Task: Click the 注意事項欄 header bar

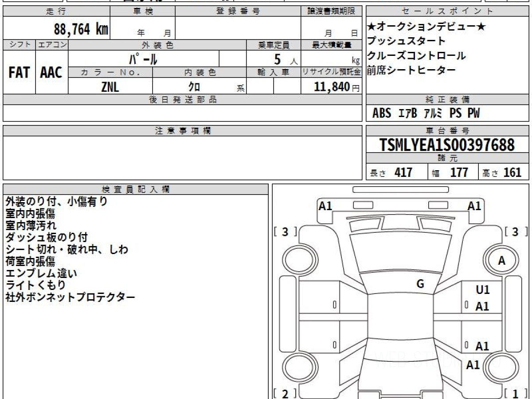Action: click(182, 131)
